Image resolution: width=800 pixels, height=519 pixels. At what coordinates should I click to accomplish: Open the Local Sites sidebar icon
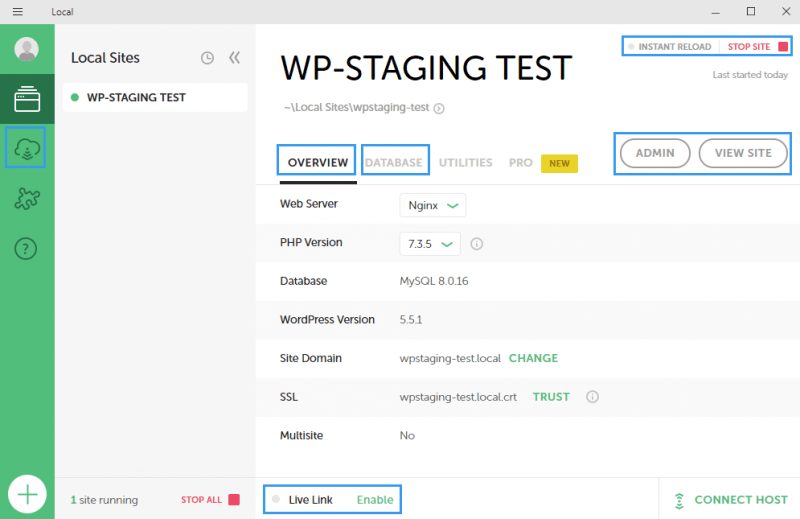coord(27,99)
